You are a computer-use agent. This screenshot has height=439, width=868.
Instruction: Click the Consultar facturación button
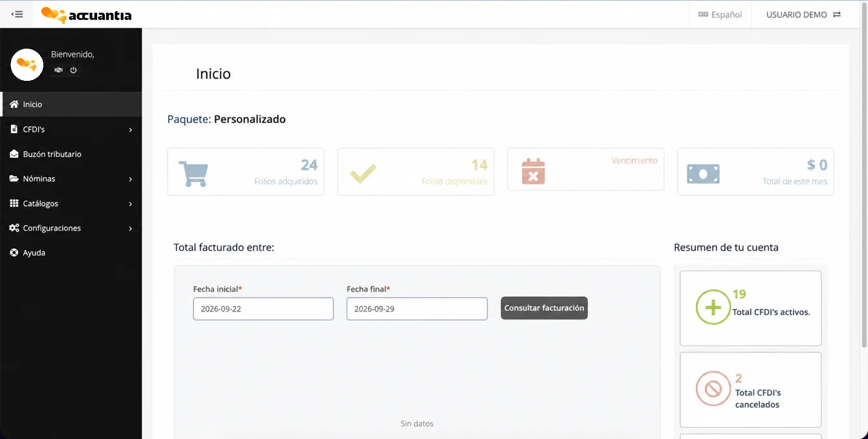[544, 308]
